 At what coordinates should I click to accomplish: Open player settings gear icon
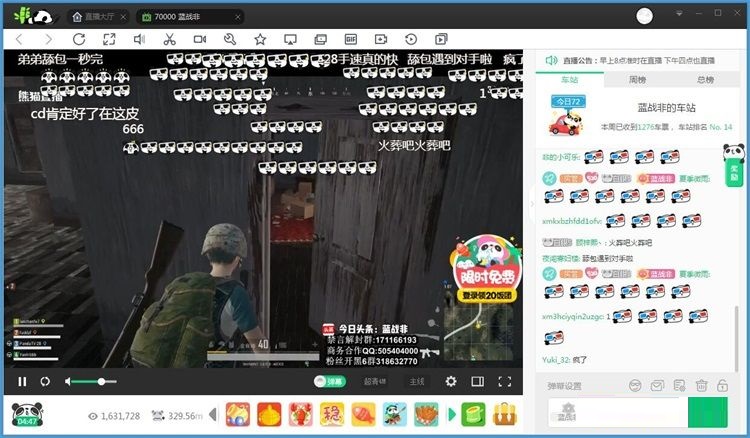point(451,381)
